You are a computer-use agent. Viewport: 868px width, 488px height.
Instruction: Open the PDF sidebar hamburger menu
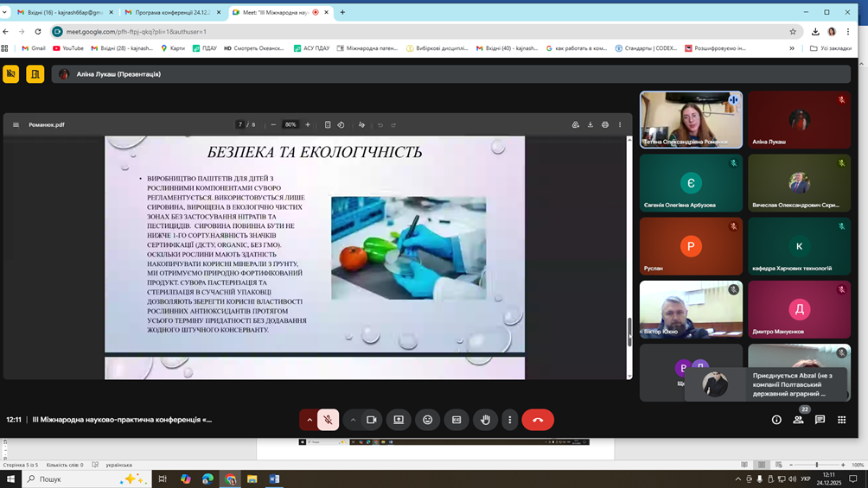[x=16, y=124]
